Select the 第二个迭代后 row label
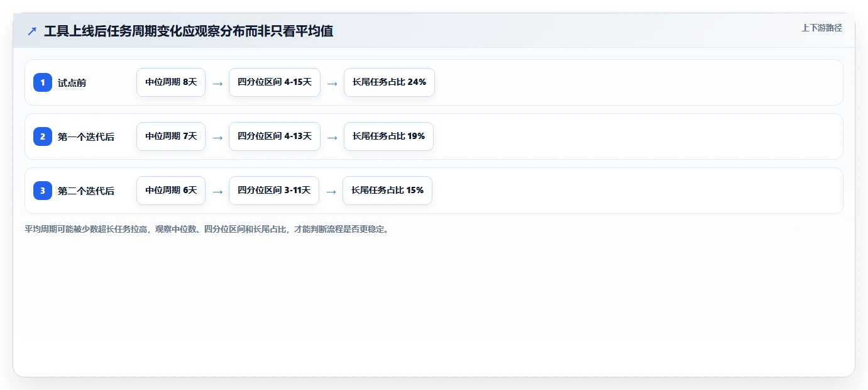 point(86,191)
